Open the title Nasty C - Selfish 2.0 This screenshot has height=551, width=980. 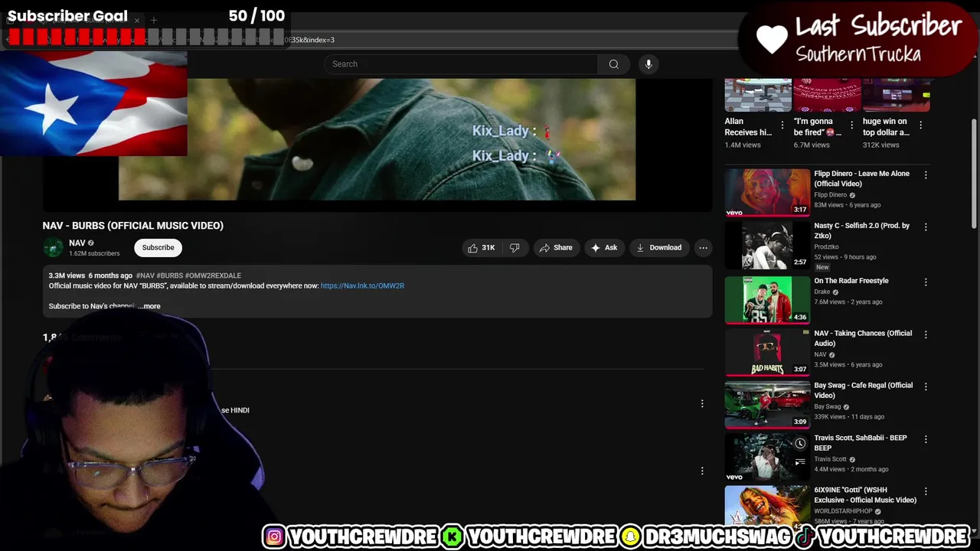tap(861, 230)
